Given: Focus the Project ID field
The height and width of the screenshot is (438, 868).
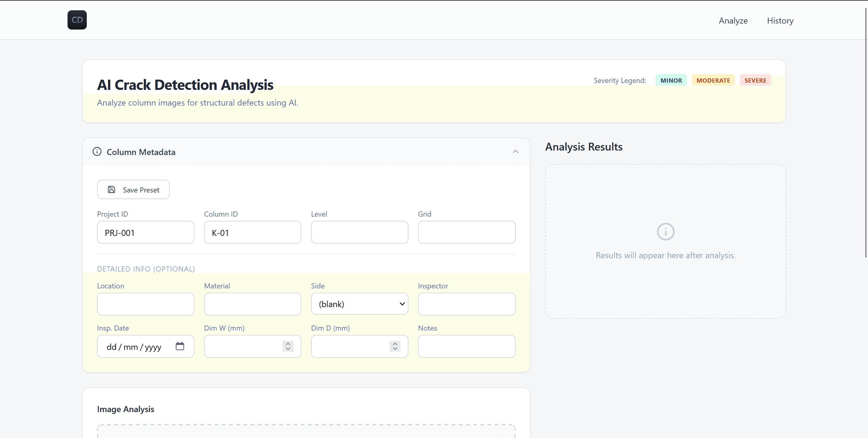Looking at the screenshot, I should tap(146, 232).
